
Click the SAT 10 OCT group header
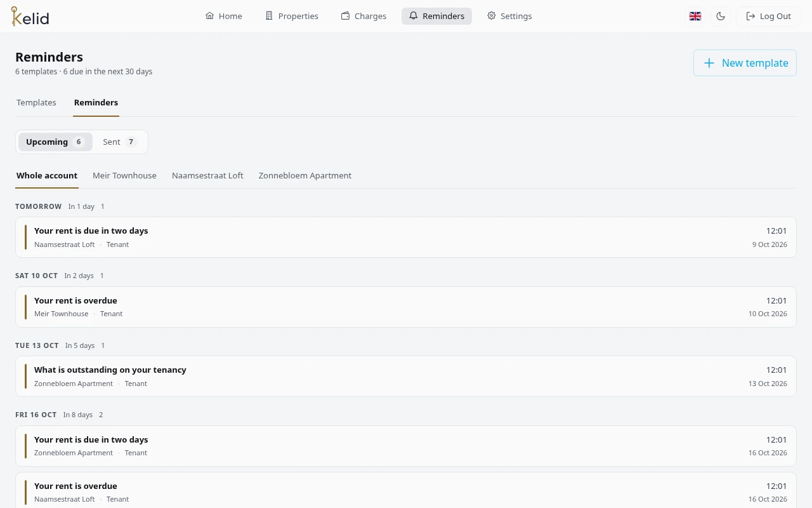[x=36, y=276]
